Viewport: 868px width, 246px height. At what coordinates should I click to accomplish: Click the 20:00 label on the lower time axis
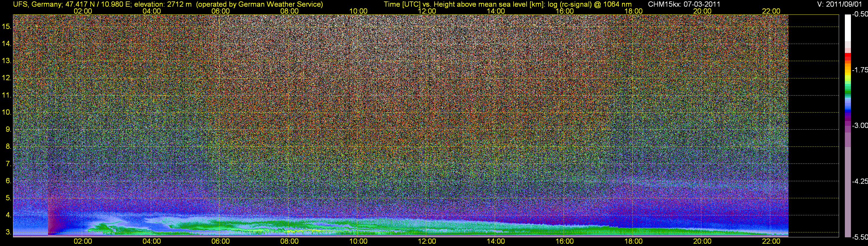702,241
